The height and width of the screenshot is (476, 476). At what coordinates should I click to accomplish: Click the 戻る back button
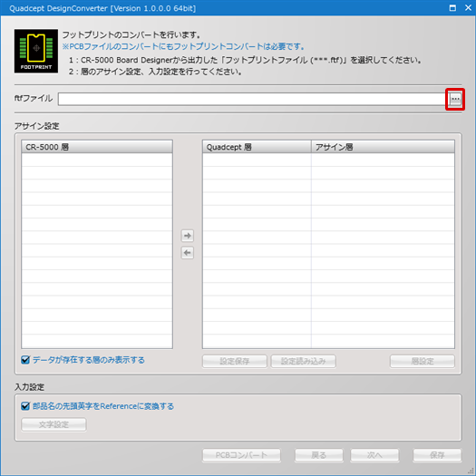(319, 455)
